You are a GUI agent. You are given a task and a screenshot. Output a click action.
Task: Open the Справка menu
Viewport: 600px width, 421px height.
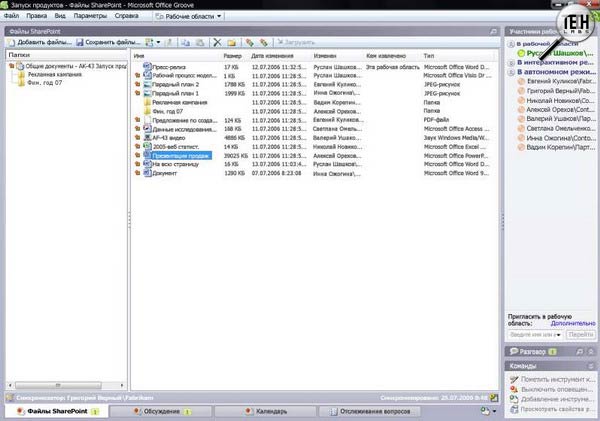pyautogui.click(x=126, y=16)
